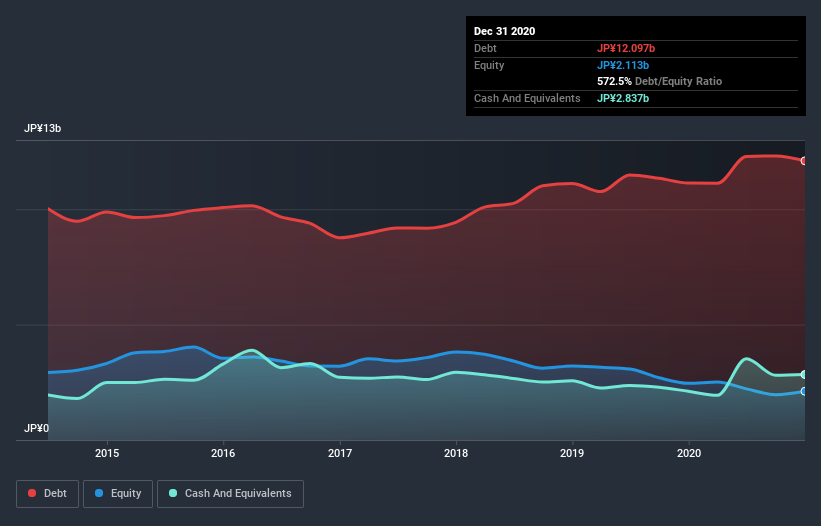Click the 2018 x-axis label
The height and width of the screenshot is (526, 821).
(456, 453)
